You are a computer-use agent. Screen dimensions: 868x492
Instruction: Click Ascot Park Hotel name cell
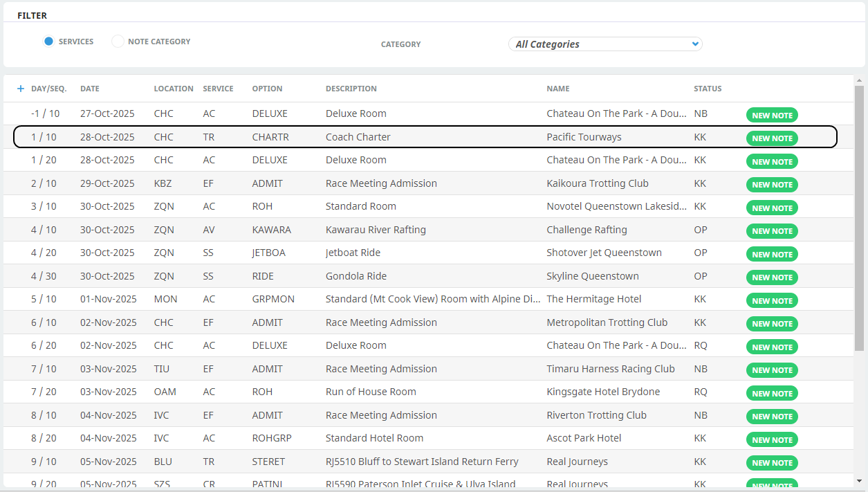pos(584,438)
